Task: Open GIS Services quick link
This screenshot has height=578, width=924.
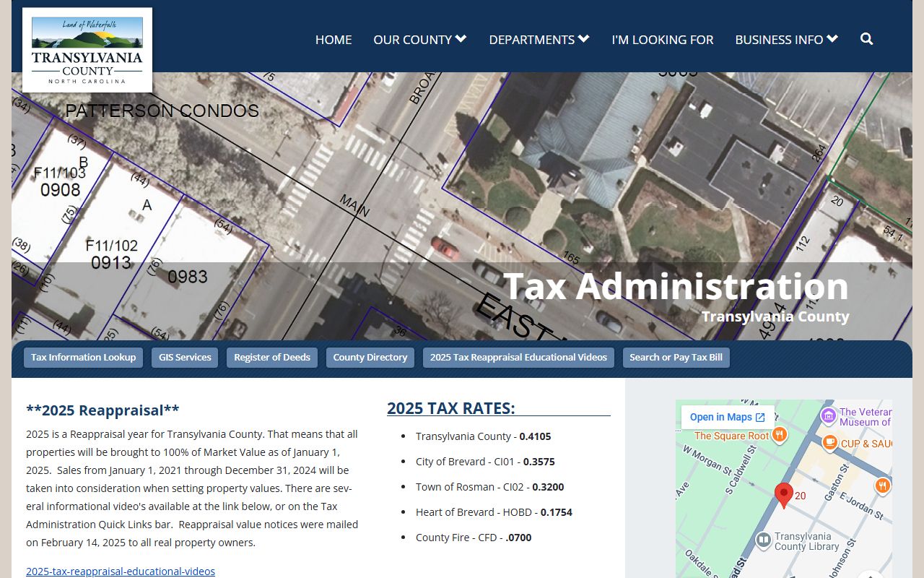Action: [x=185, y=358]
